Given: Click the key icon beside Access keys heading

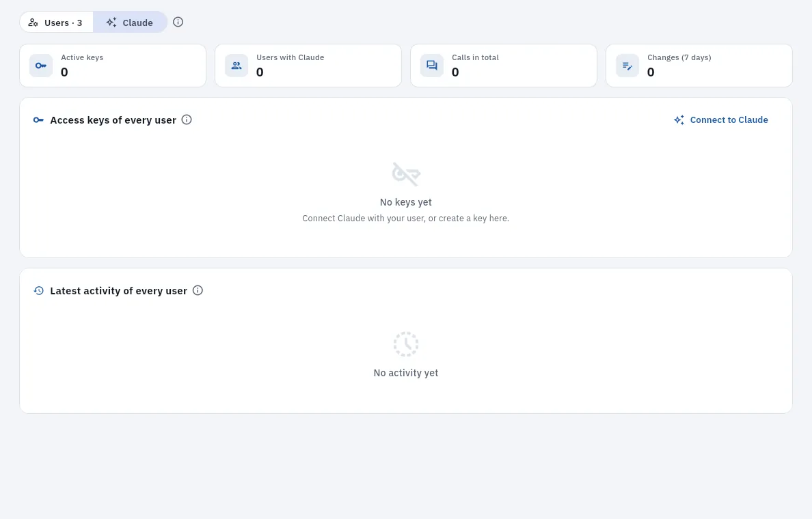Looking at the screenshot, I should 39,120.
